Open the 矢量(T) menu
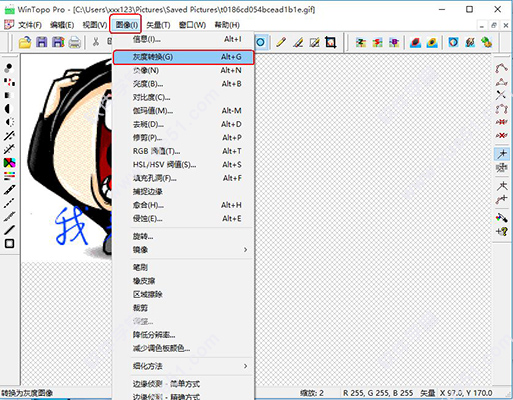 (x=158, y=25)
